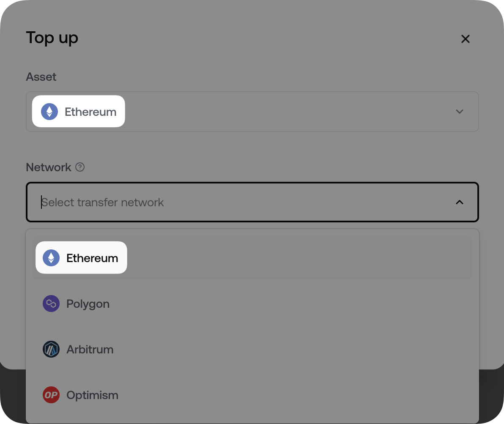Select the Ethereum icon in the network list
The height and width of the screenshot is (424, 504).
pyautogui.click(x=50, y=257)
